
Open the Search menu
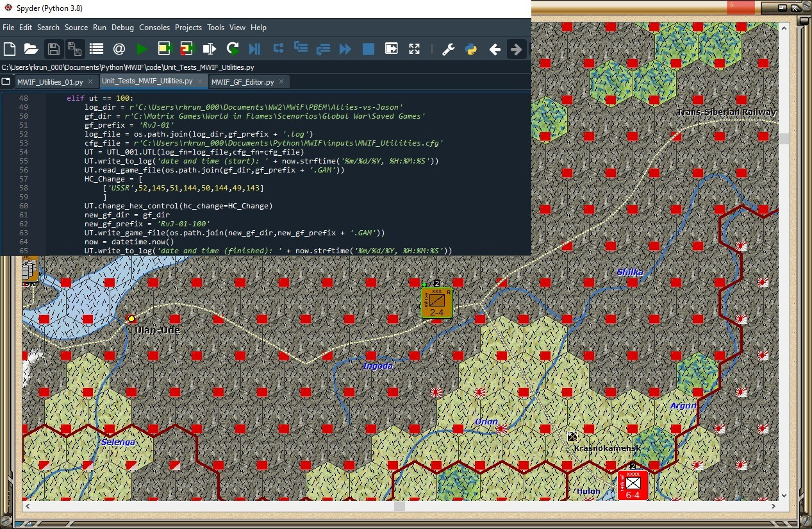48,28
